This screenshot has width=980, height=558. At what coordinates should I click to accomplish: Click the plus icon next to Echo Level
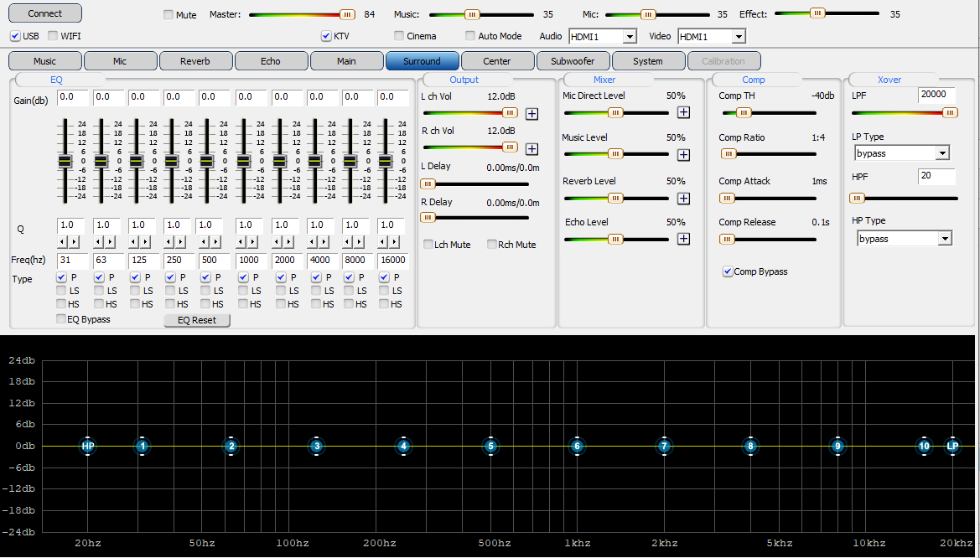click(683, 239)
